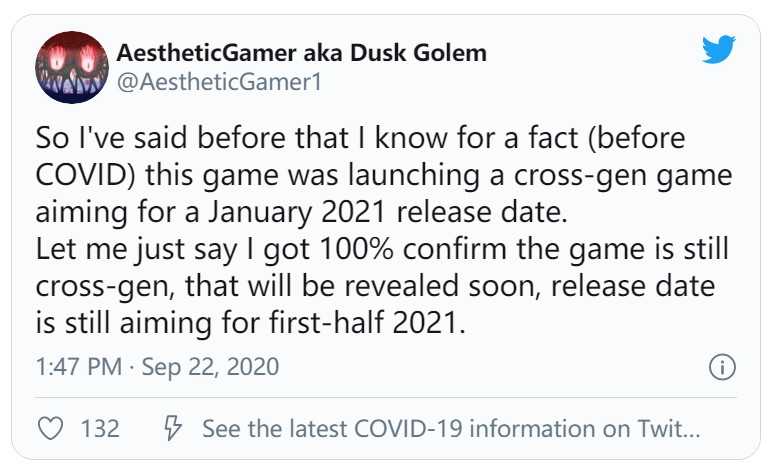Click the lightning bolt icon beside the COVID-19 link
Image resolution: width=777 pixels, height=467 pixels.
coord(172,430)
